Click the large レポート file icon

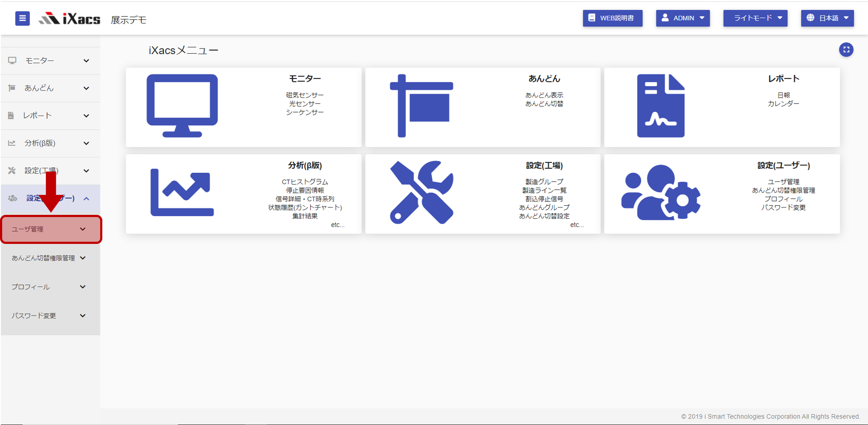coord(661,106)
